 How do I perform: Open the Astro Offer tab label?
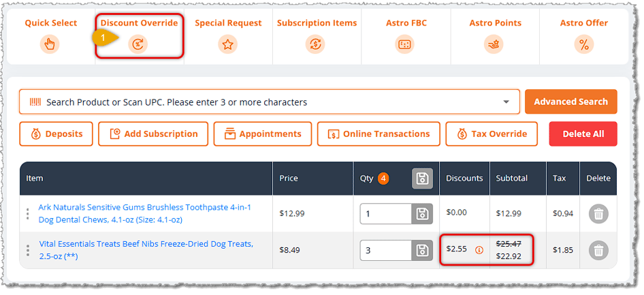[x=584, y=23]
